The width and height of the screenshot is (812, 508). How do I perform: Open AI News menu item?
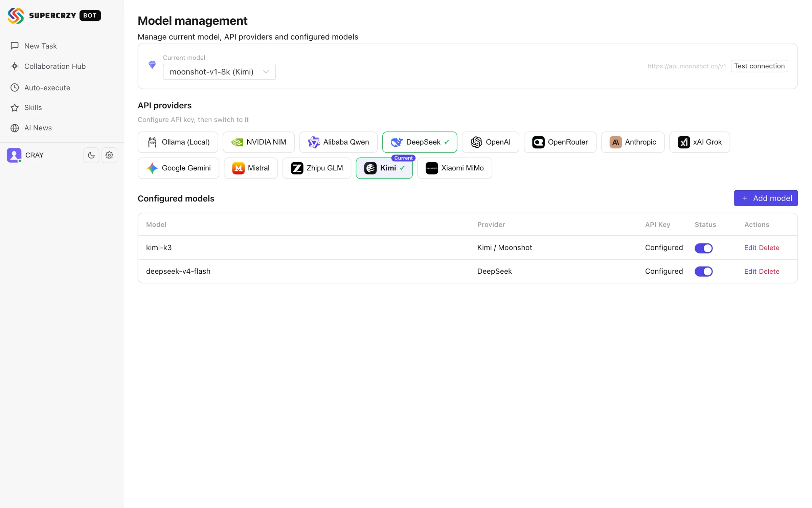click(x=38, y=128)
